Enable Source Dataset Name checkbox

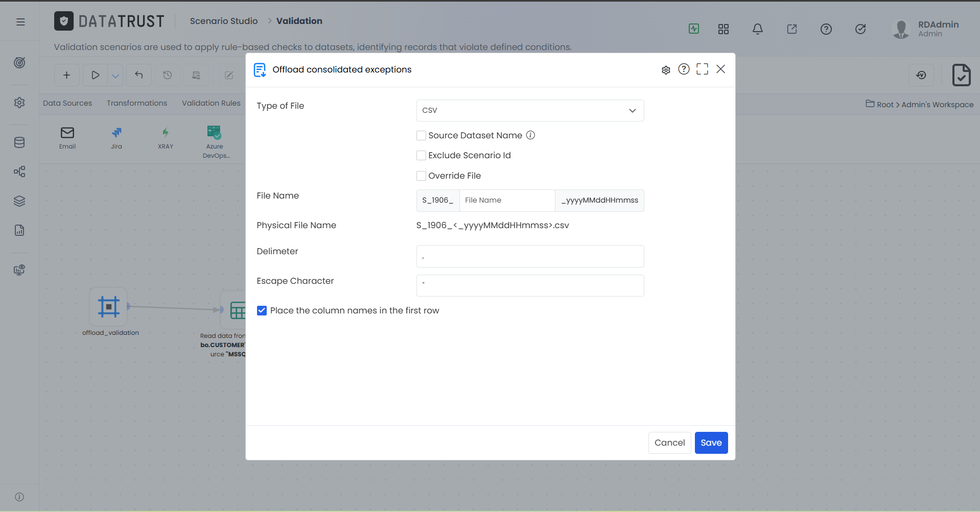point(421,135)
